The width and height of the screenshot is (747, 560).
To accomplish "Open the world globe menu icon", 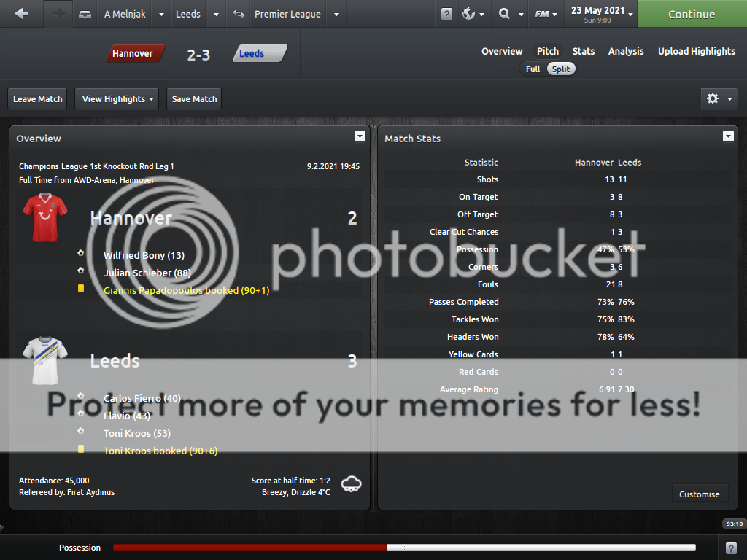I will coord(469,14).
